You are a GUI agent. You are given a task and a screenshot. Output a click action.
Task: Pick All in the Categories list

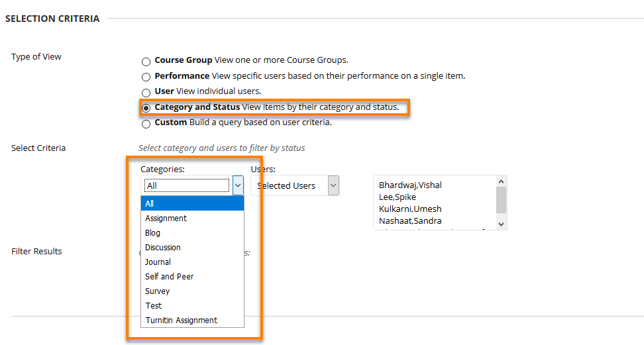click(x=192, y=203)
